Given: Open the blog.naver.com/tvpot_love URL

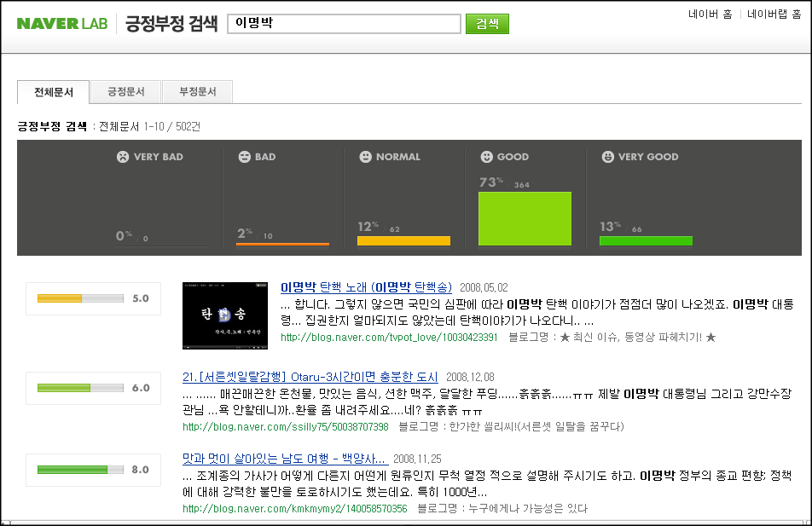Looking at the screenshot, I should pyautogui.click(x=389, y=338).
